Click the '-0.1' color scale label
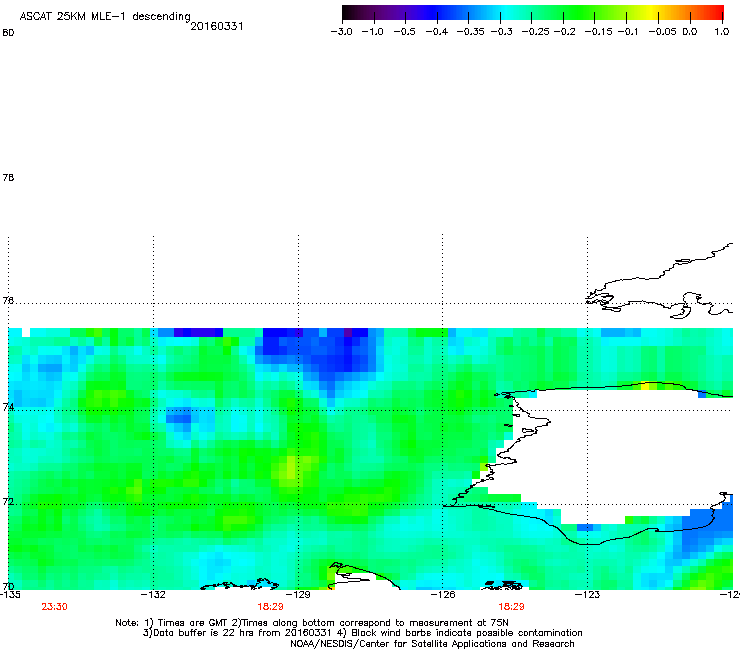This screenshot has height=650, width=740. 628,32
